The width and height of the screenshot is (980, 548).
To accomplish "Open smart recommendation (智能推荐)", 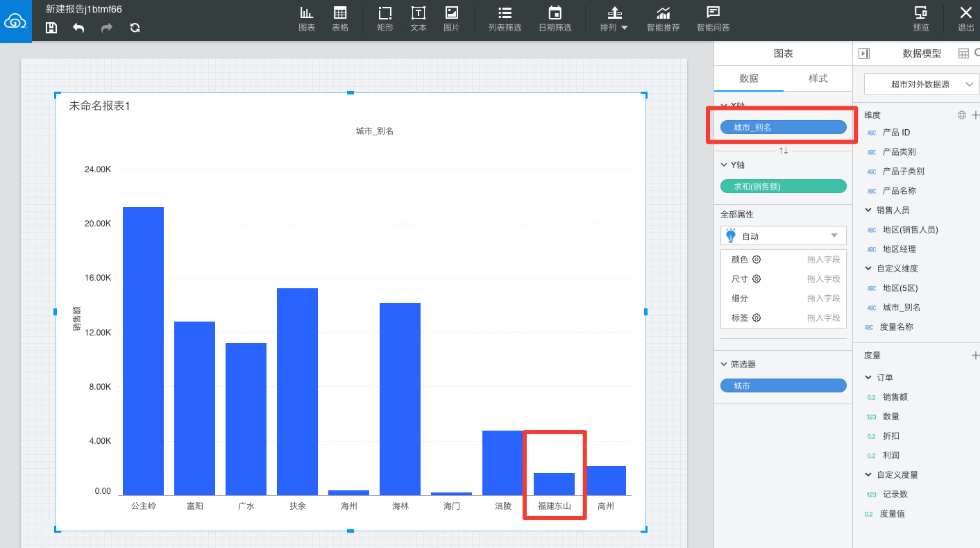I will (x=663, y=19).
